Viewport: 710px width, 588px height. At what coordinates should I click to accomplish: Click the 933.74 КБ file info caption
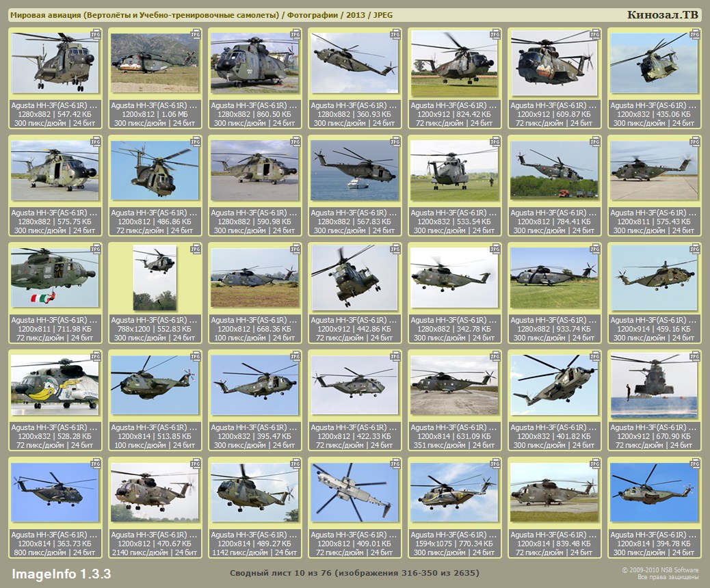[x=554, y=329]
